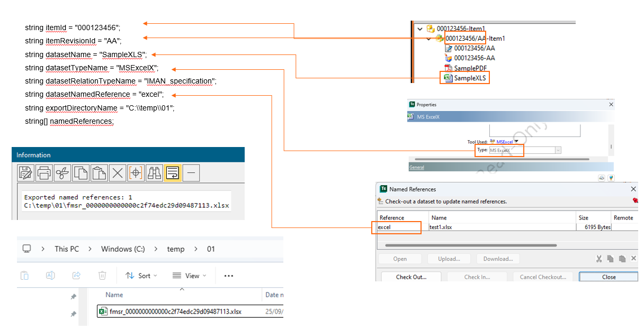Screen dimensions: 644x330
Task: Open the Type combo box in Properties
Action: pyautogui.click(x=524, y=150)
